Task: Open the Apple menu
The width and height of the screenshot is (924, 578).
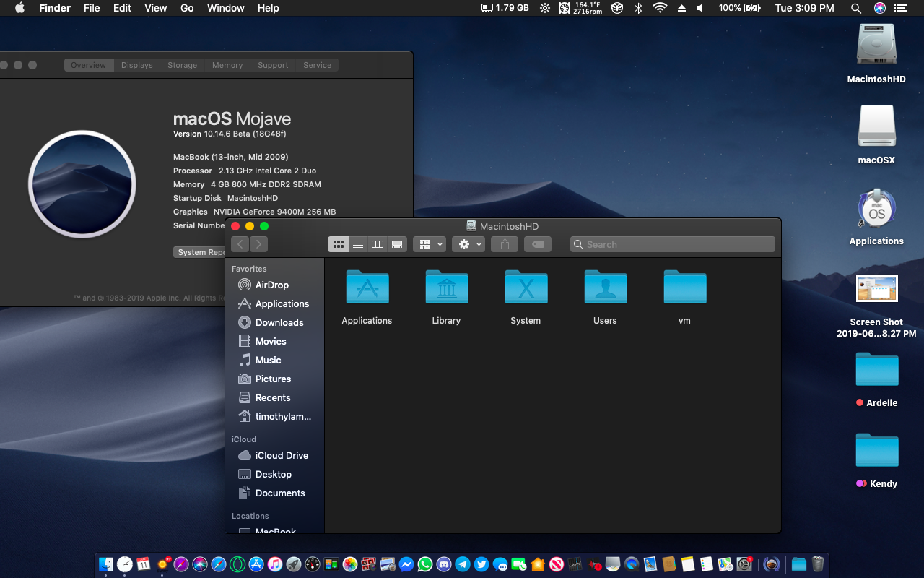Action: point(19,8)
